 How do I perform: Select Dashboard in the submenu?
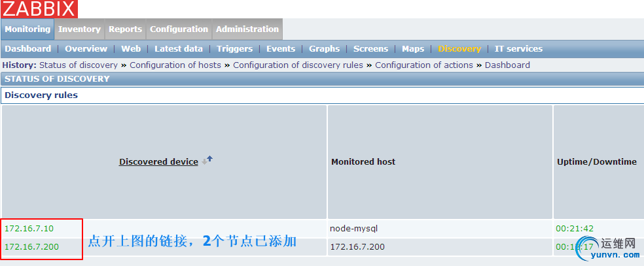click(28, 49)
